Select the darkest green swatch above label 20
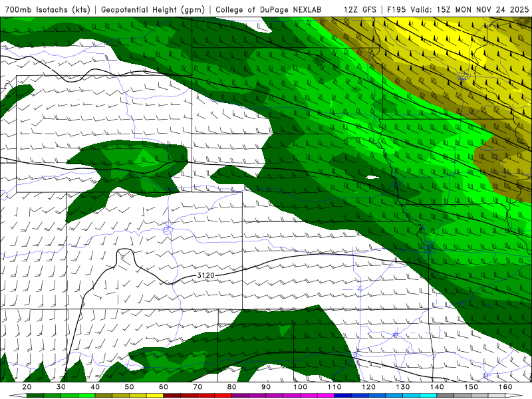 35,395
